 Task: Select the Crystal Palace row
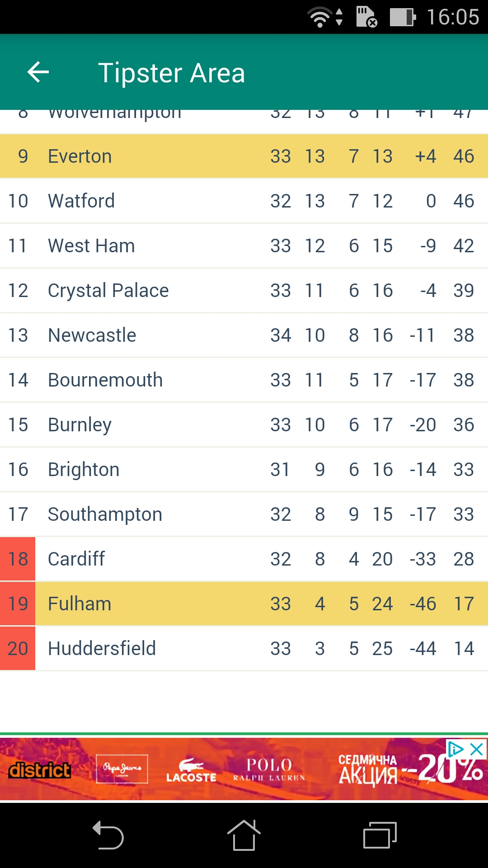pyautogui.click(x=244, y=290)
